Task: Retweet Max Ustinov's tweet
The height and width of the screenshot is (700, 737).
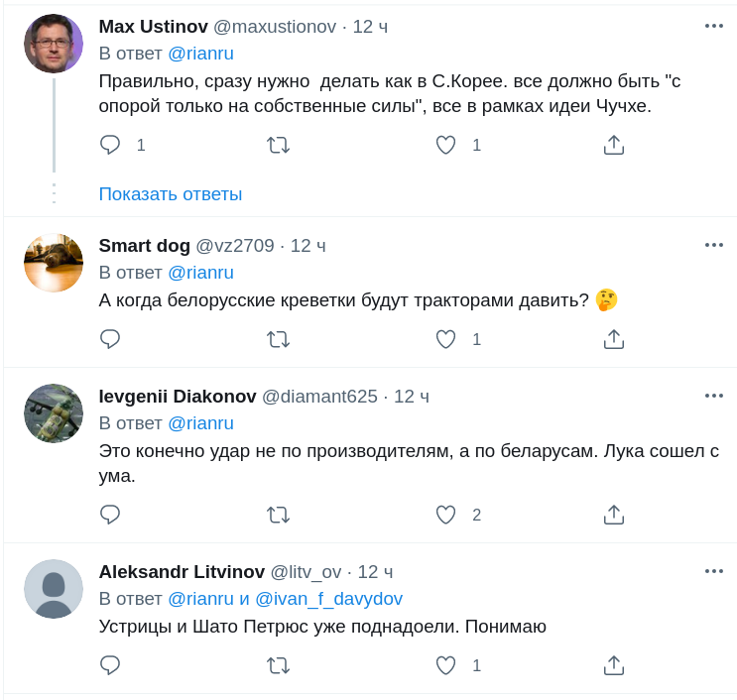Action: (278, 145)
